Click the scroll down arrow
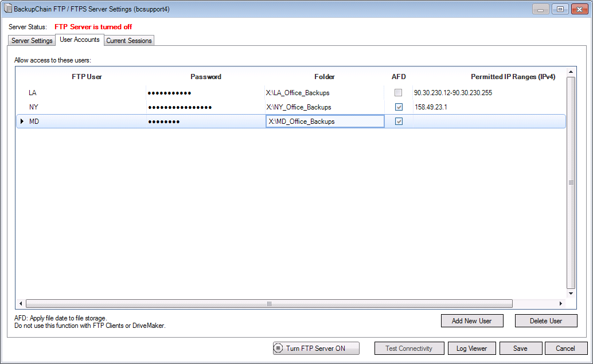The height and width of the screenshot is (364, 593). (x=571, y=293)
